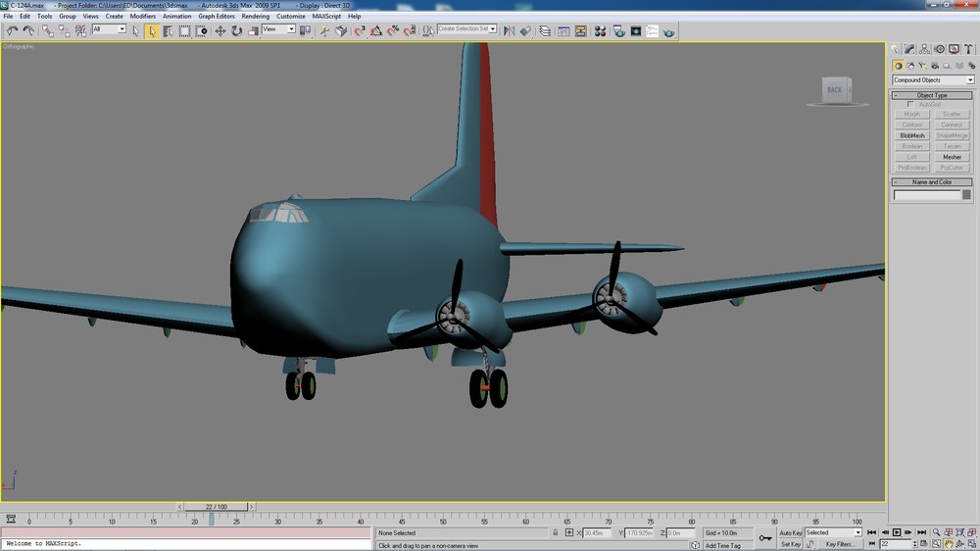Enable the AutoGrid checkbox
The height and width of the screenshot is (551, 980).
[910, 105]
